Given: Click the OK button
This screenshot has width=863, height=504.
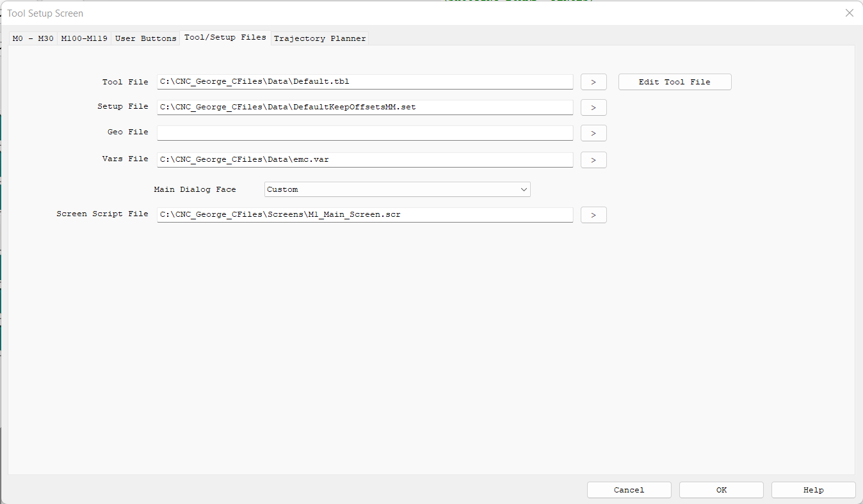Looking at the screenshot, I should [x=721, y=490].
